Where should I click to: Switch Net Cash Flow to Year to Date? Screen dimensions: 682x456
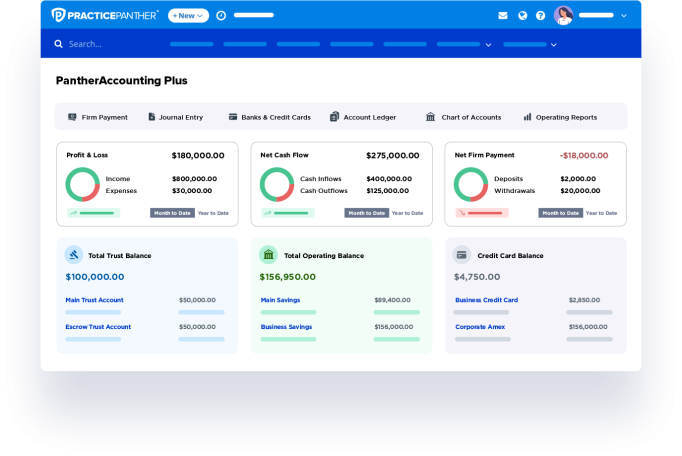[407, 213]
